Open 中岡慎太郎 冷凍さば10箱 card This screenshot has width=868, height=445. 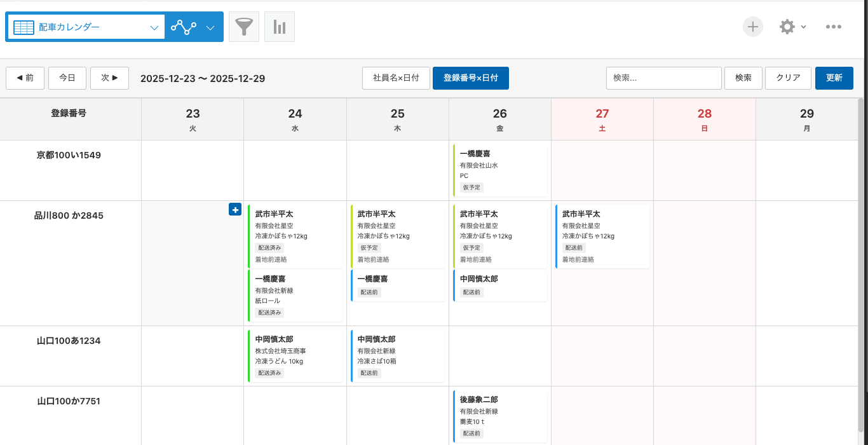[398, 356]
